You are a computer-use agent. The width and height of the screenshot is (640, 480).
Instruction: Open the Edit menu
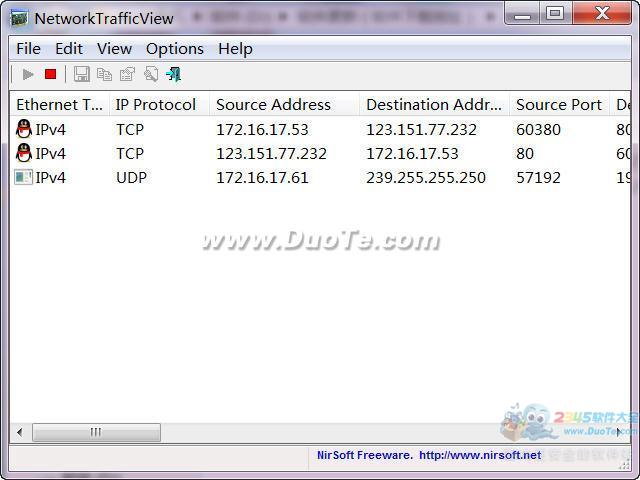click(69, 49)
